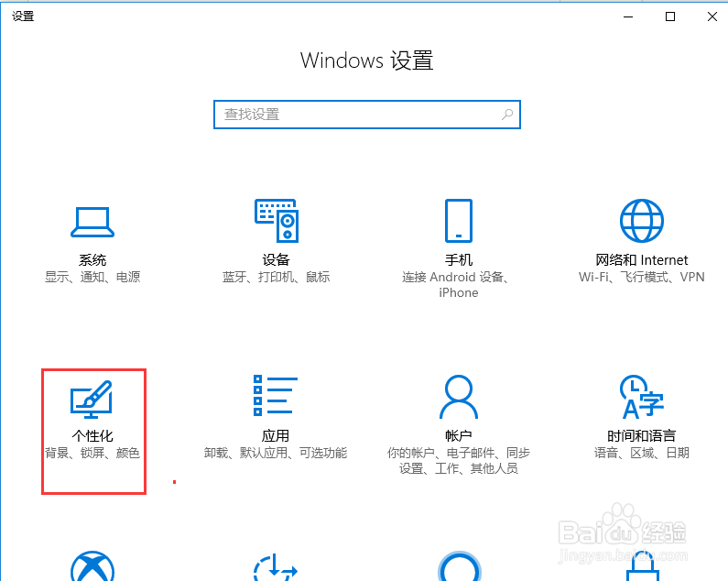Click the 系统 title text
Viewport: 728px width, 581px height.
click(92, 260)
